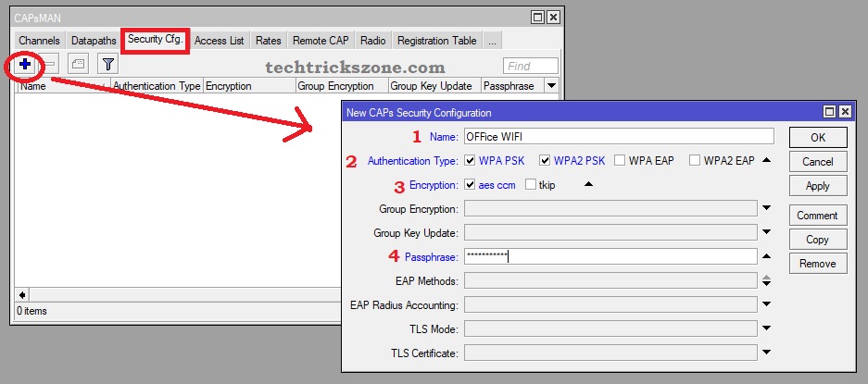This screenshot has height=384, width=868.
Task: Expand the Group Key Update field
Action: tap(766, 233)
